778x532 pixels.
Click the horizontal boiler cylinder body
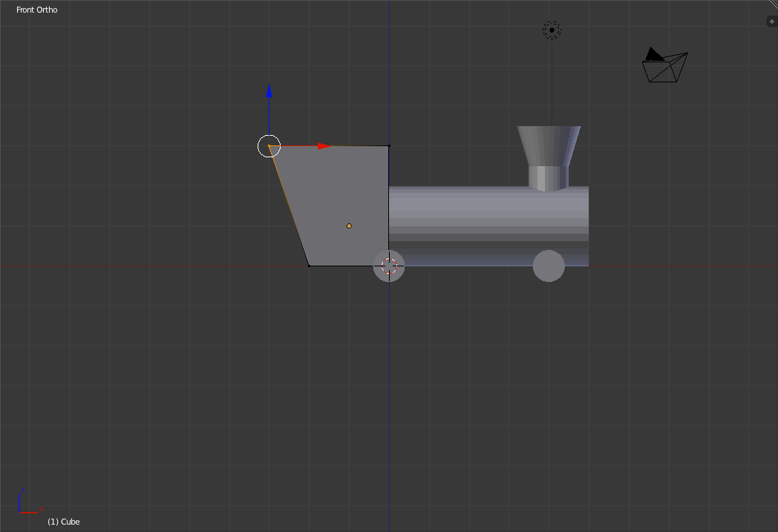point(488,226)
